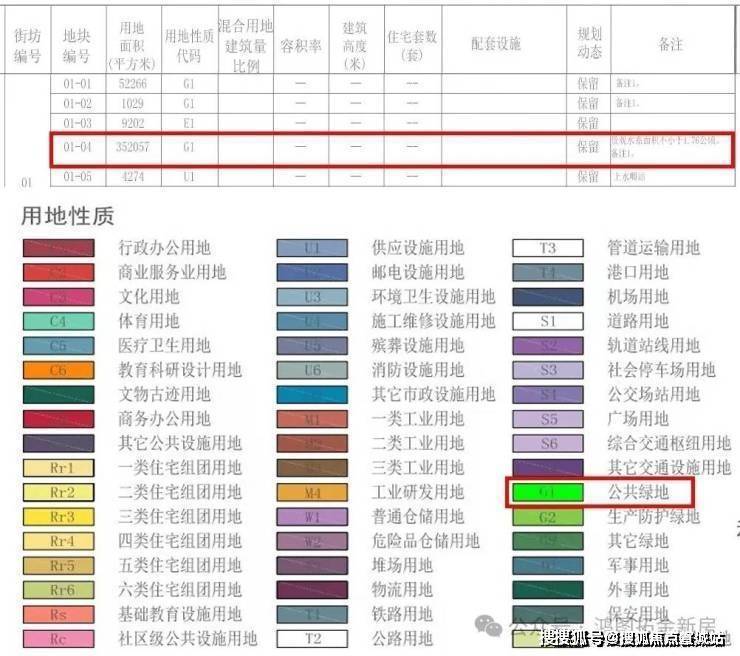
Task: Click 保留 in the 01-05 row
Action: tap(589, 177)
